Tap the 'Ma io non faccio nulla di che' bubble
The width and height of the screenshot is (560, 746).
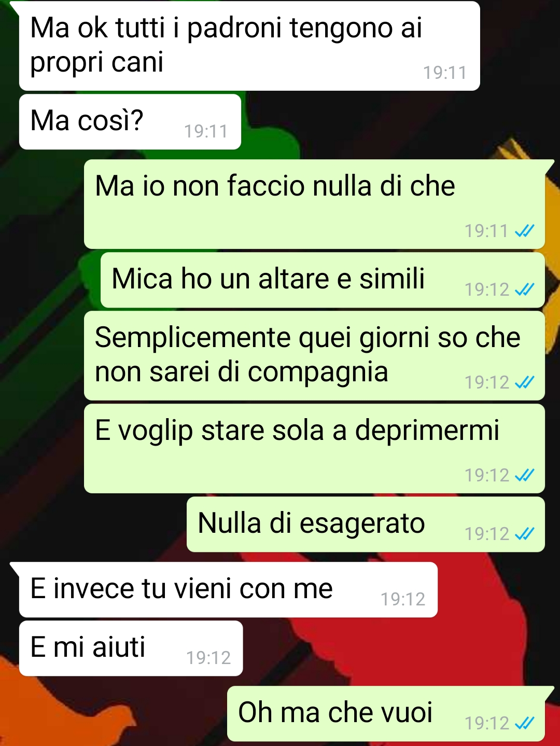pyautogui.click(x=314, y=204)
